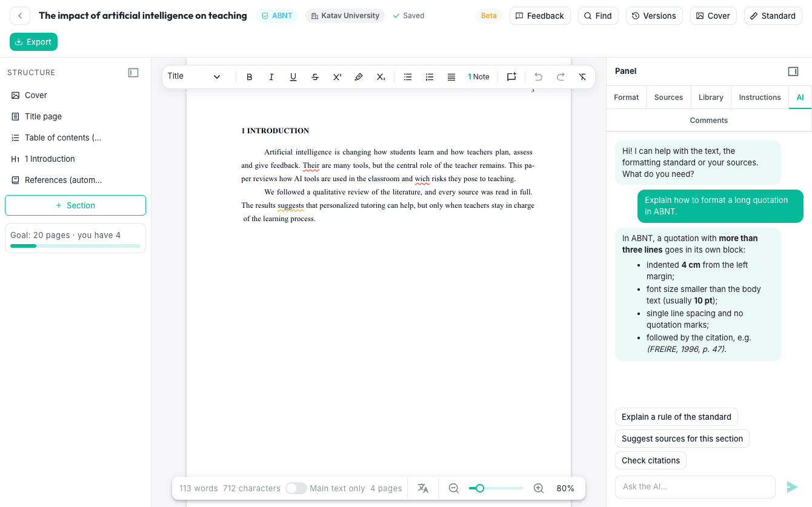This screenshot has height=507, width=812.
Task: Open the translate language tool
Action: pos(423,488)
